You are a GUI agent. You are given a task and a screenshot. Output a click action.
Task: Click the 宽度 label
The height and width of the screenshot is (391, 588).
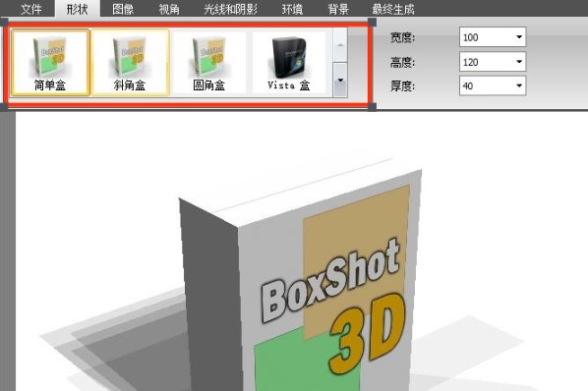point(403,37)
